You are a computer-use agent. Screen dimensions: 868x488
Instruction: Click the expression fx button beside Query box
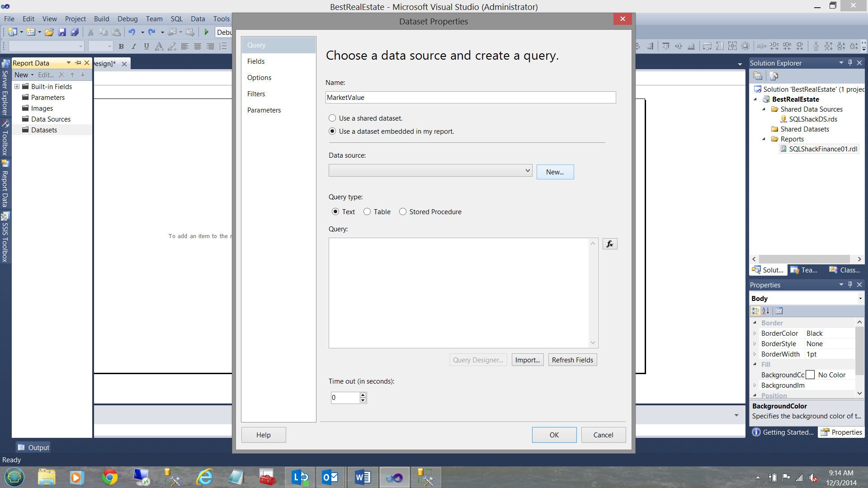point(610,244)
